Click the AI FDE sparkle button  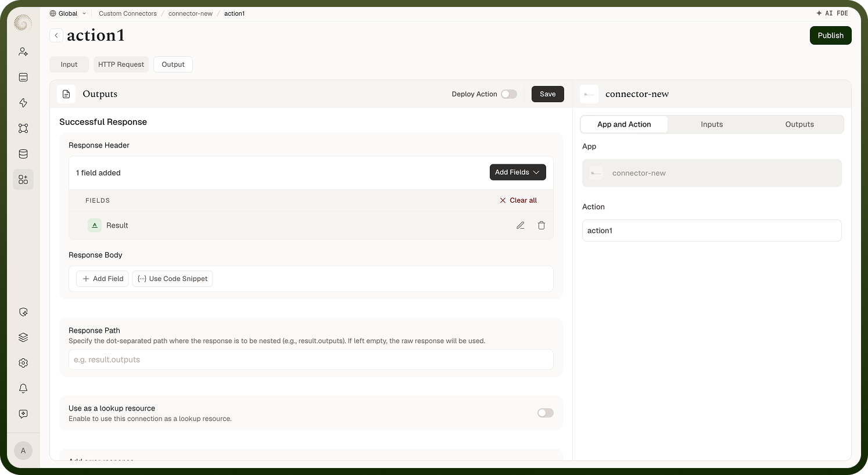click(832, 13)
